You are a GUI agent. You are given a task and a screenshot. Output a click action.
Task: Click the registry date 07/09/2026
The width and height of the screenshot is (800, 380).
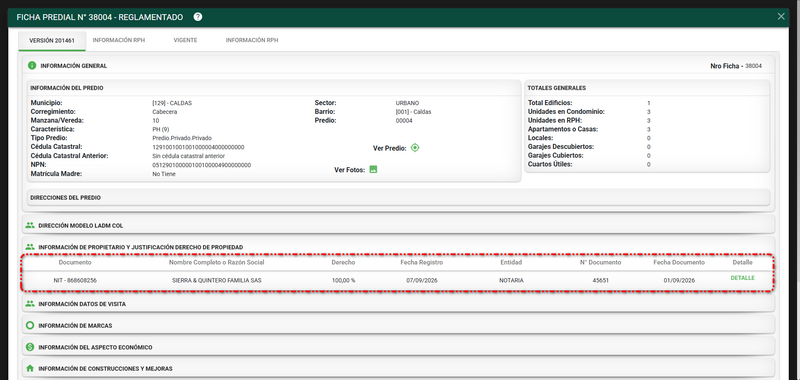[422, 281]
